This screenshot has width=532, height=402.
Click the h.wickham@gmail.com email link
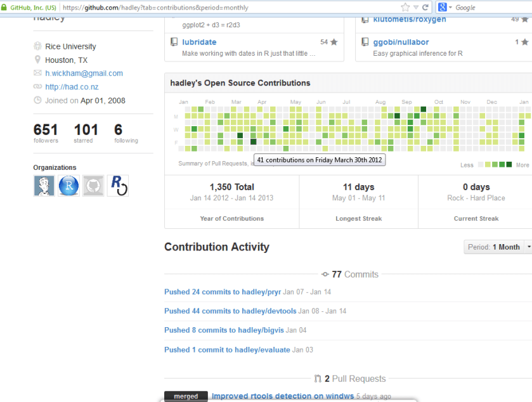coord(84,74)
